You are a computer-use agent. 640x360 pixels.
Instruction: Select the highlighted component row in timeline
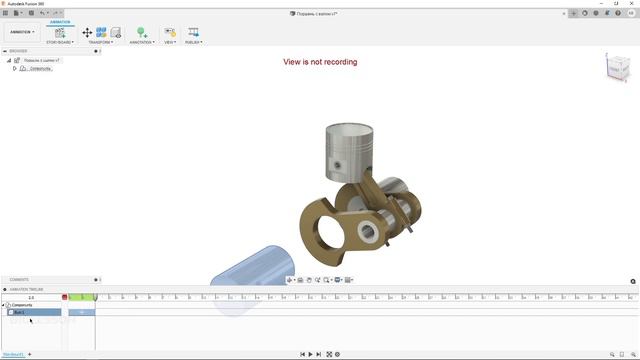tap(34, 312)
